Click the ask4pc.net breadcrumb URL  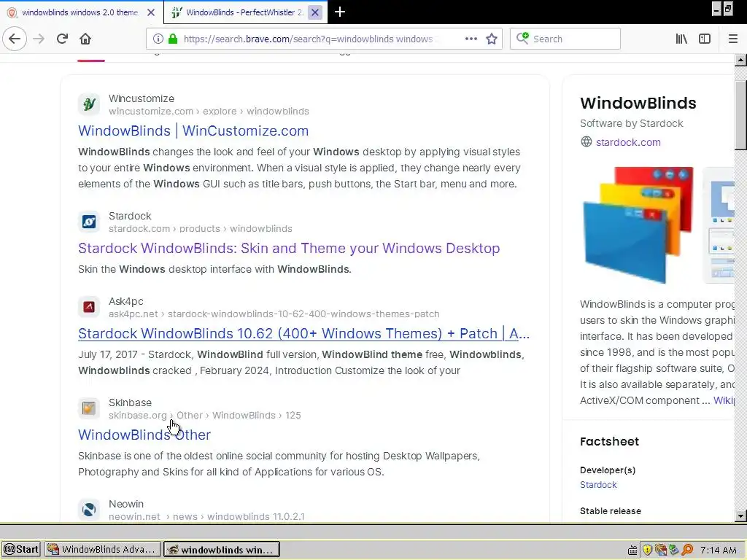pyautogui.click(x=274, y=314)
